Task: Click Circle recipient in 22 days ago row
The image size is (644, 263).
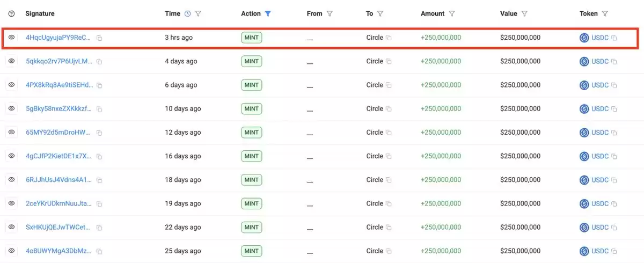Action: (x=375, y=227)
